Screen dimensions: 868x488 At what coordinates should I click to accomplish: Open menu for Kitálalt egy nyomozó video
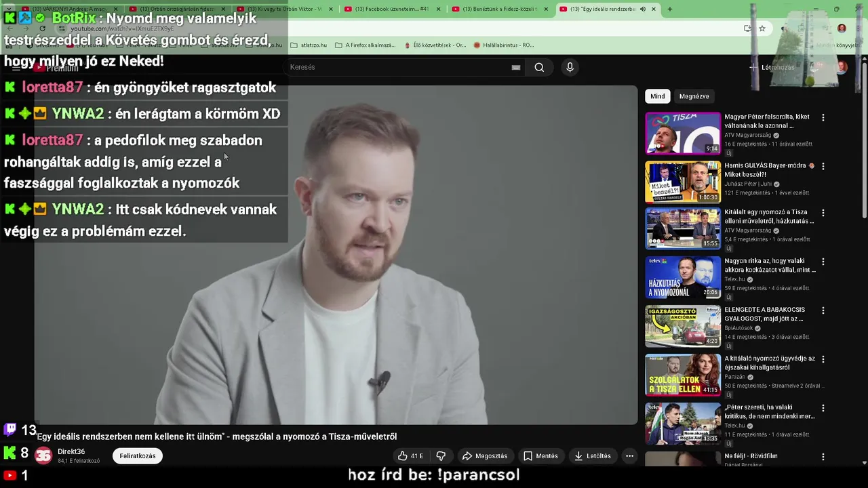pos(823,213)
